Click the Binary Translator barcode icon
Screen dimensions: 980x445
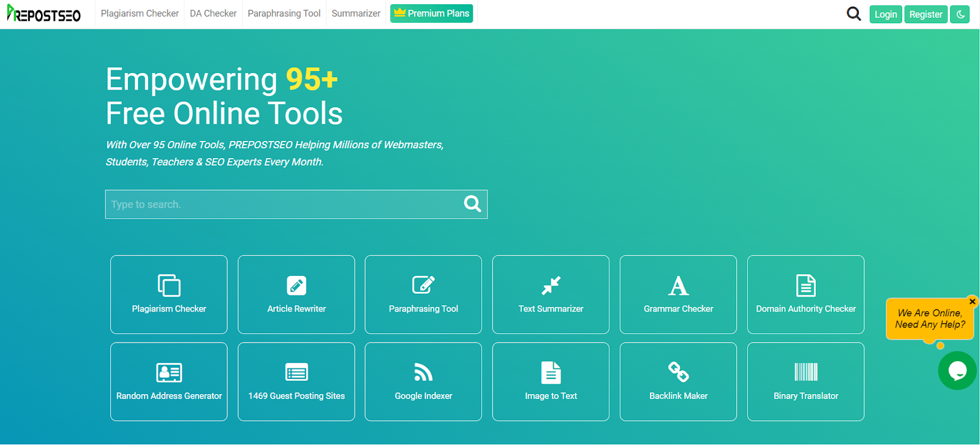[x=806, y=372]
